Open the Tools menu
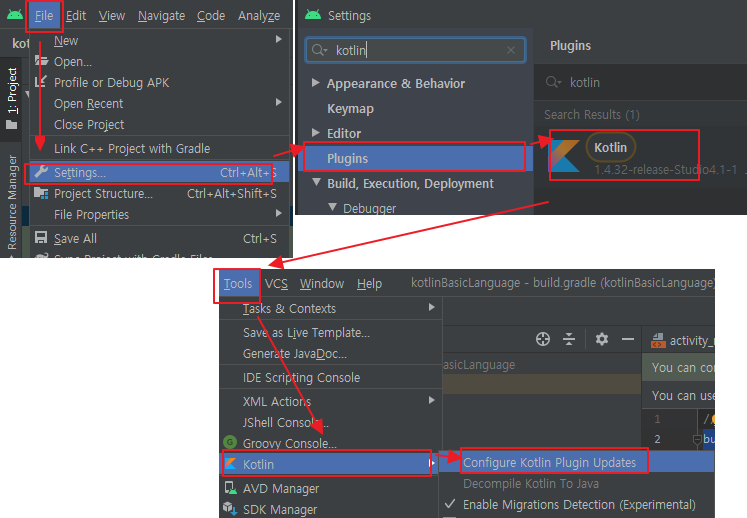 point(237,284)
